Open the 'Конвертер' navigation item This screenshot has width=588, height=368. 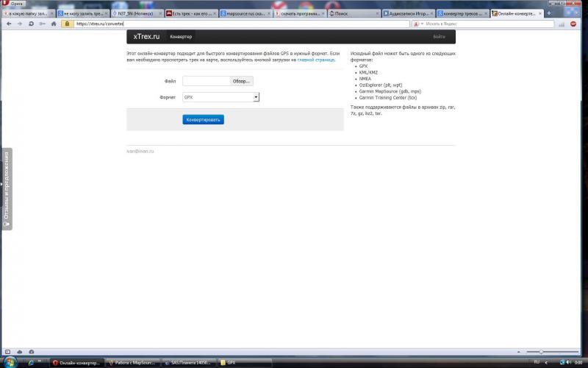181,36
